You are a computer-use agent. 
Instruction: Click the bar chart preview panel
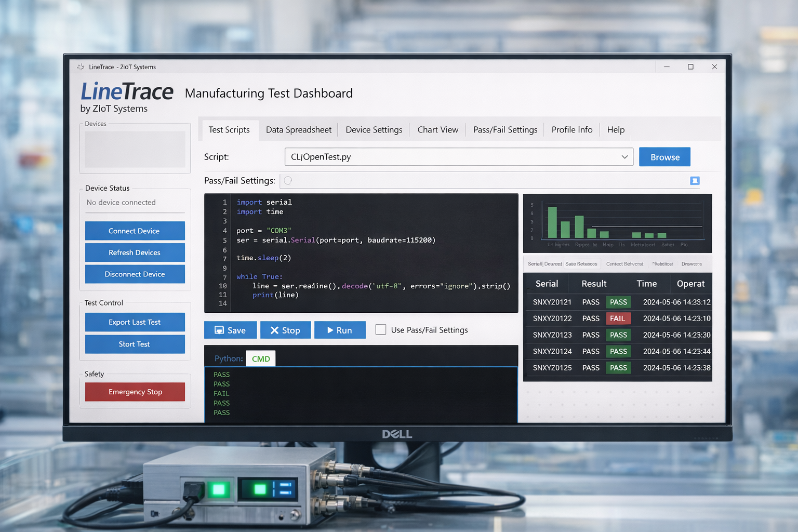tap(617, 223)
